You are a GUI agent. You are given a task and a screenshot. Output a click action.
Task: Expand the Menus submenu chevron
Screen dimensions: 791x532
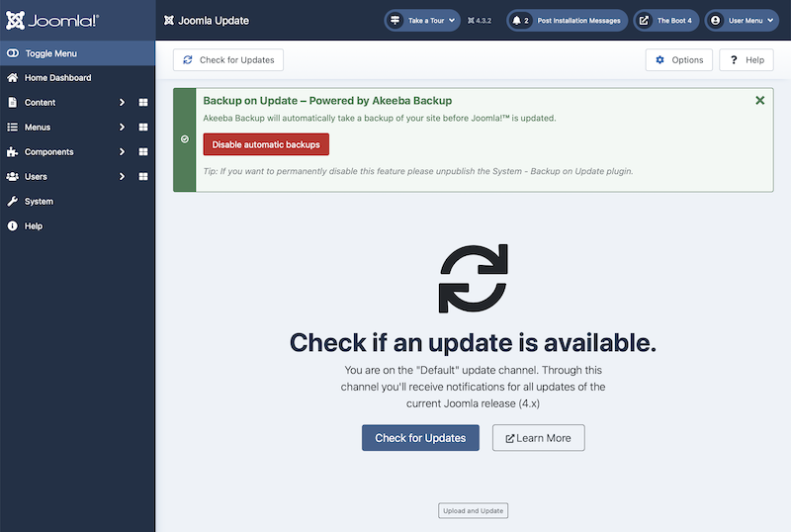tap(122, 128)
